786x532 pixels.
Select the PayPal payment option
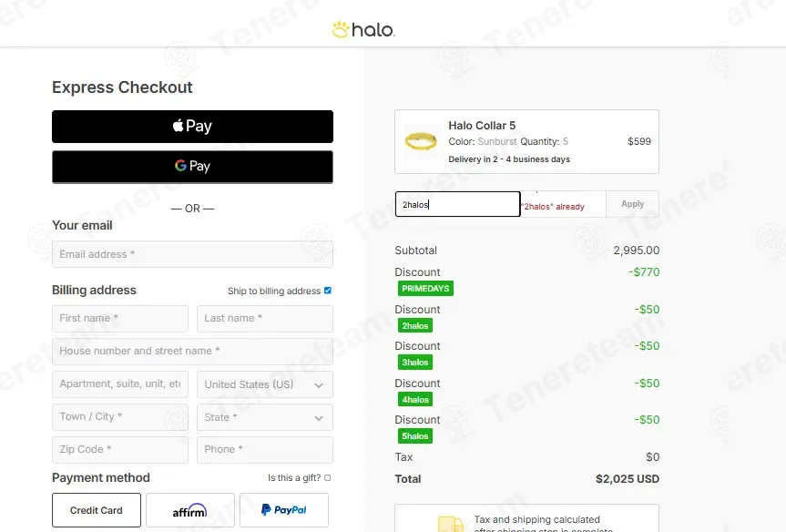pyautogui.click(x=284, y=510)
